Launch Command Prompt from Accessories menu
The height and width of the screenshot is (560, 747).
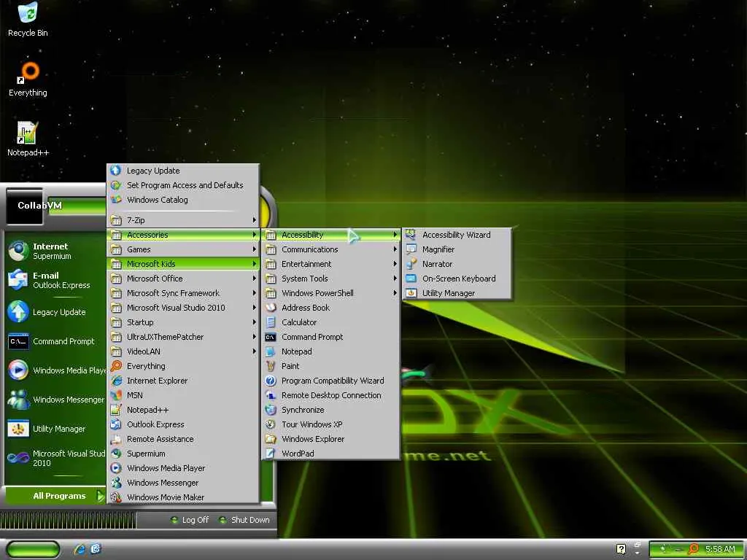click(x=331, y=337)
